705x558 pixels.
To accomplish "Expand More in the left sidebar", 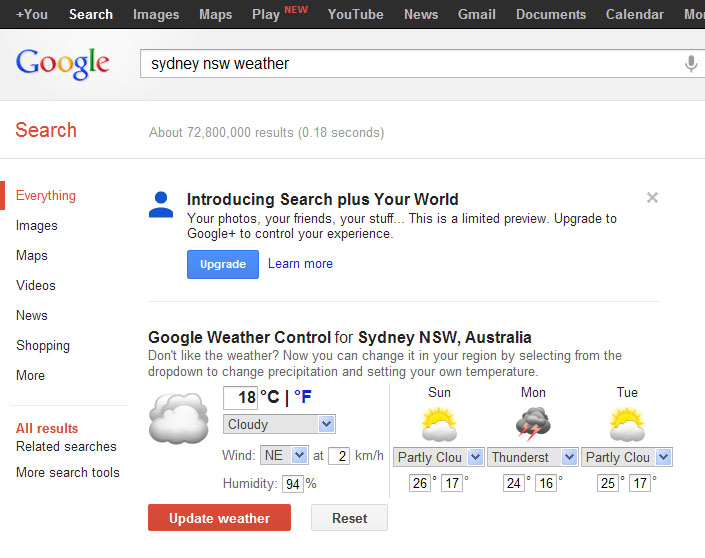I will [x=30, y=375].
